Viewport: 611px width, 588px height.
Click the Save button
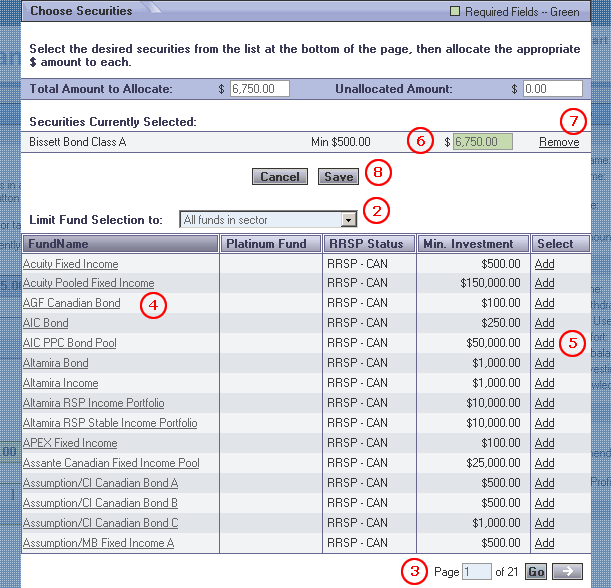[338, 177]
